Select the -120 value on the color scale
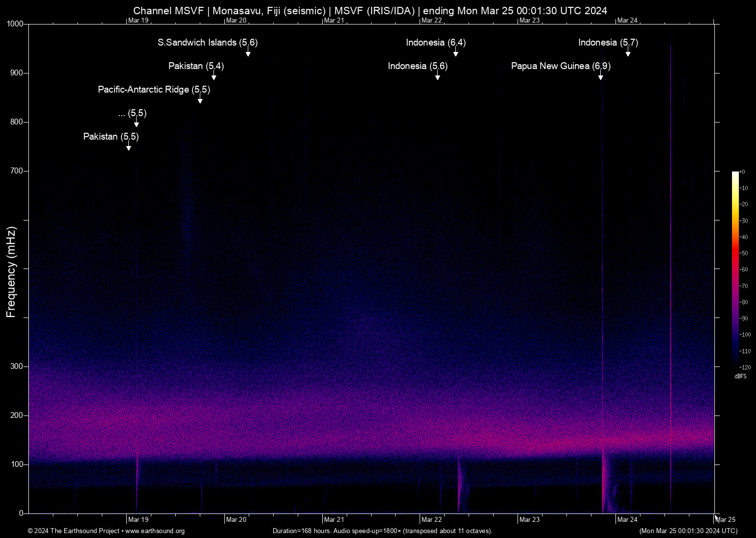 coord(745,367)
